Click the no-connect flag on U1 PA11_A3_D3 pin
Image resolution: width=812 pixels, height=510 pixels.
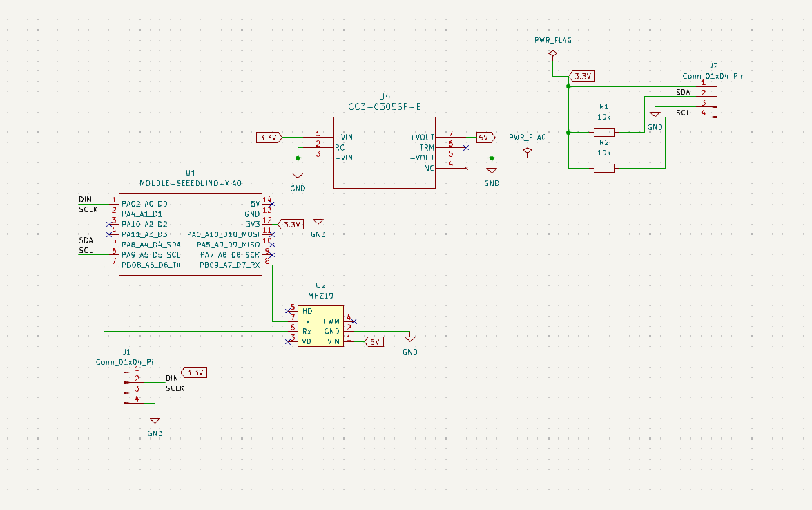click(x=109, y=234)
